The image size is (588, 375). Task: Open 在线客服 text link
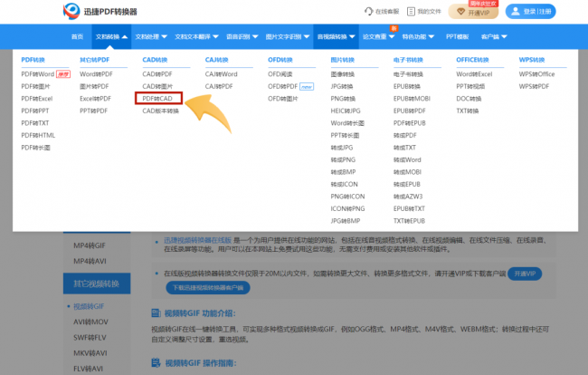387,11
